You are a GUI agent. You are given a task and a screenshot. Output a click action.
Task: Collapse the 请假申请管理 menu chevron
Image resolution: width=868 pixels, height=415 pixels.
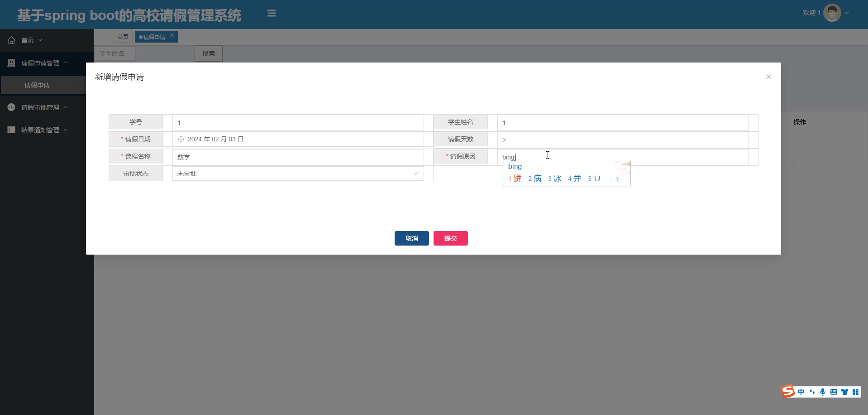tap(66, 63)
